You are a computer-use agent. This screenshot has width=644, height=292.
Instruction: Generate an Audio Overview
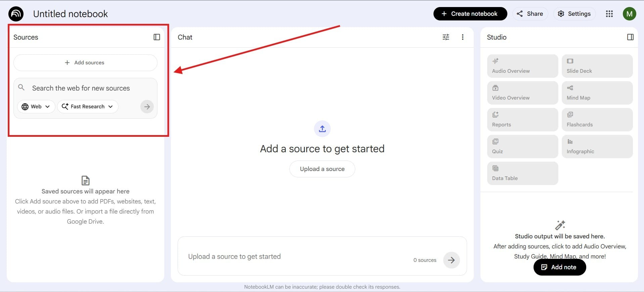[522, 66]
